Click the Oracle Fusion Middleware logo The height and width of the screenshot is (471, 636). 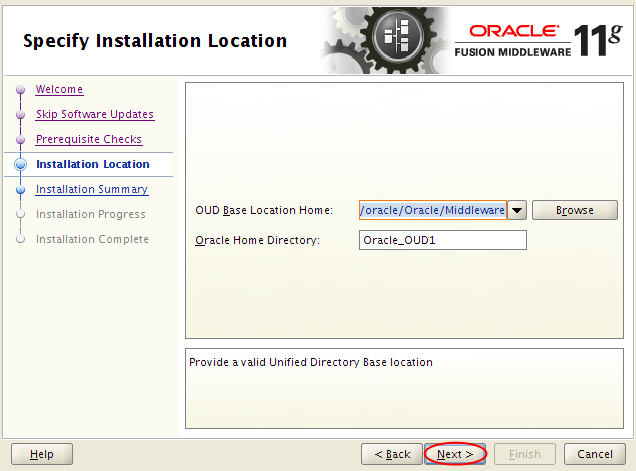point(538,41)
